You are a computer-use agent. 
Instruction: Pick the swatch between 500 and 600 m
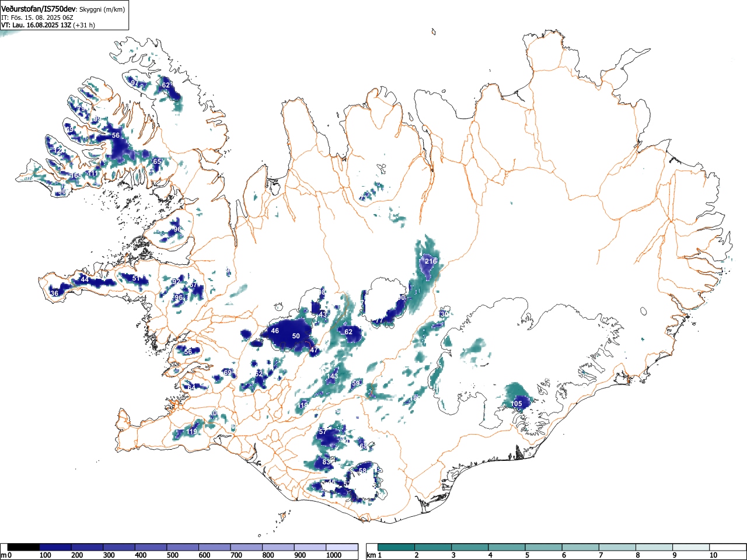coord(183,547)
